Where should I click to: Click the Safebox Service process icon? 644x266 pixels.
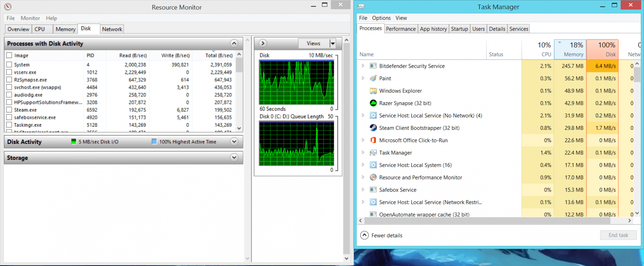[x=373, y=190]
